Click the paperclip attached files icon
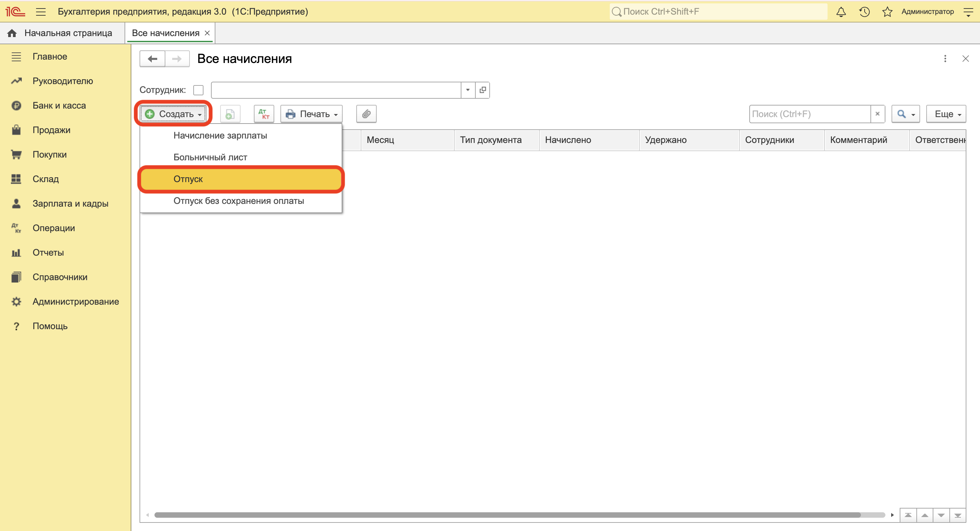 coord(366,114)
